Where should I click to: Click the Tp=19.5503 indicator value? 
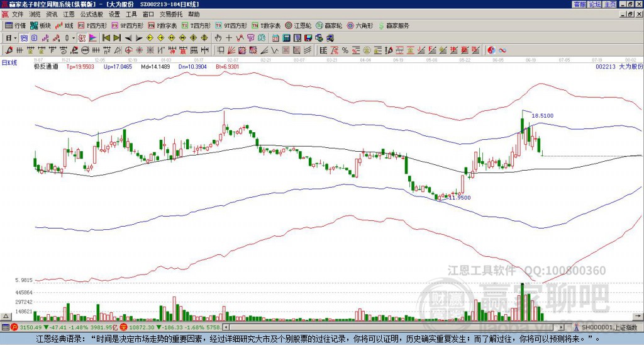pos(80,66)
